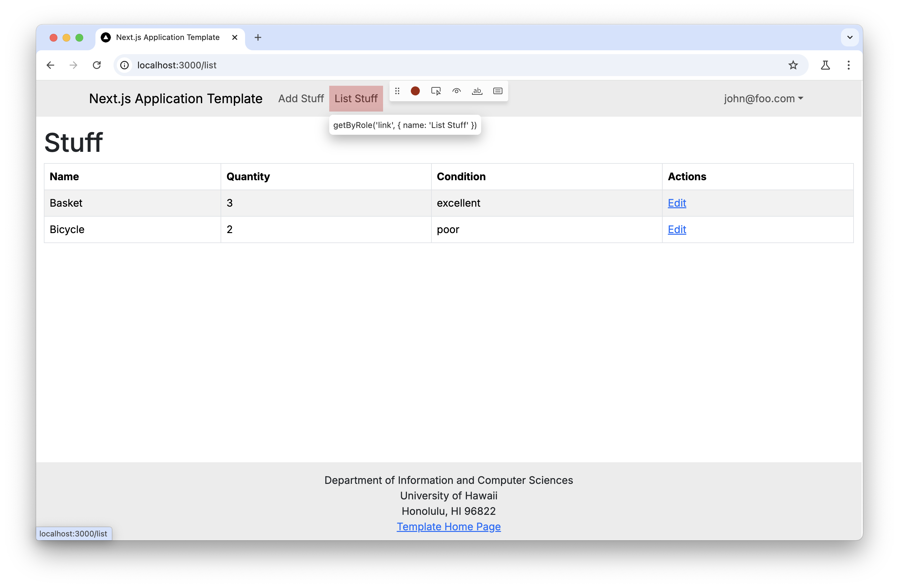Toggle the pick locator tool
The height and width of the screenshot is (588, 899).
tap(436, 91)
